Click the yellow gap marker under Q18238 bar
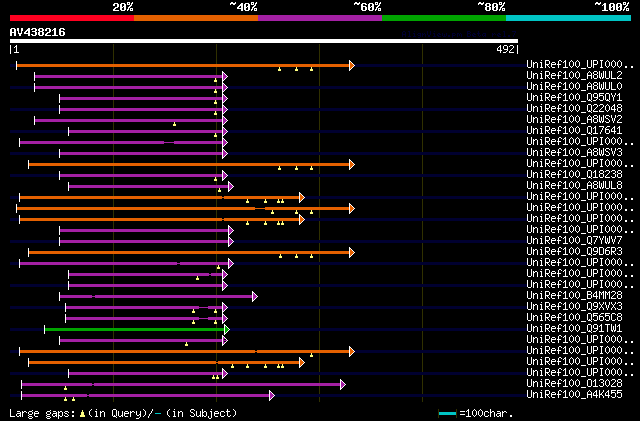The height and width of the screenshot is (421, 640). click(216, 179)
